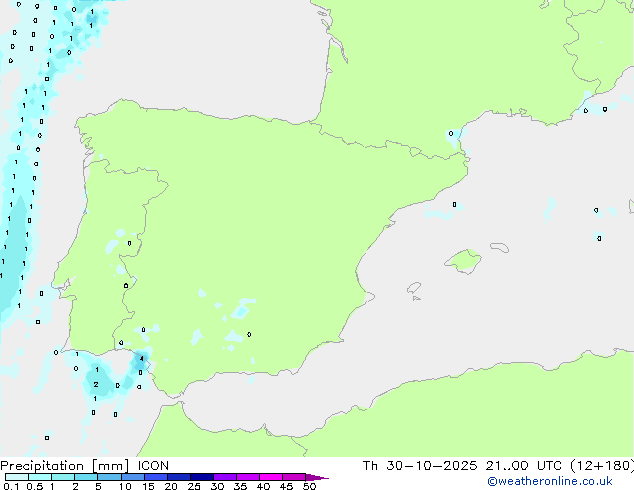This screenshot has height=490, width=634.
Task: Click the 15–20 mm legend color box
Action: coord(155,477)
